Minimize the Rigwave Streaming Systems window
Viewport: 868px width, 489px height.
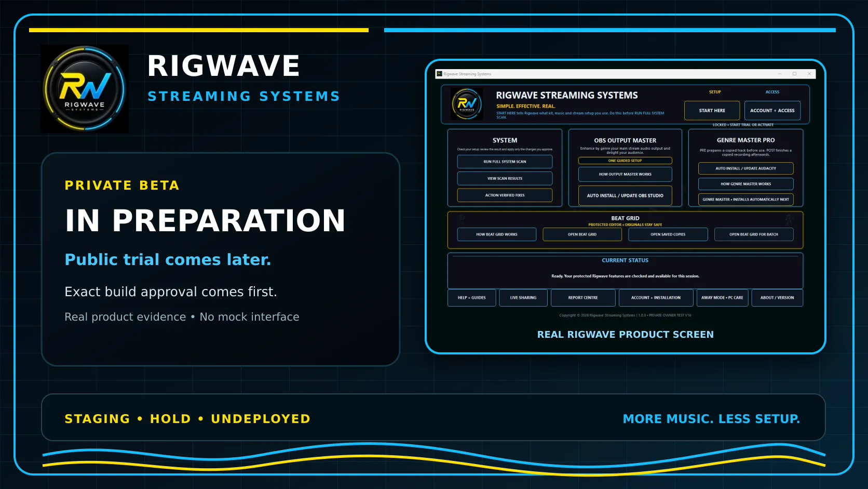coord(780,74)
